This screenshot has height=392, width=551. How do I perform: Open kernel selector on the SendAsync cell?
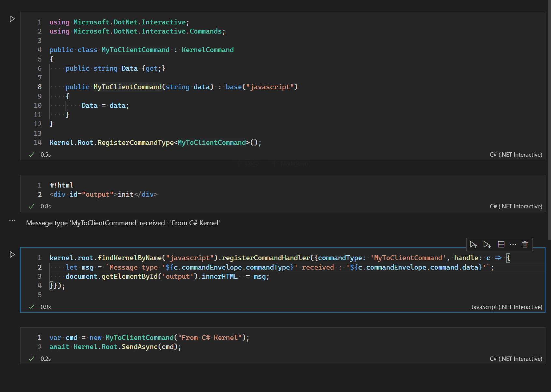point(516,358)
